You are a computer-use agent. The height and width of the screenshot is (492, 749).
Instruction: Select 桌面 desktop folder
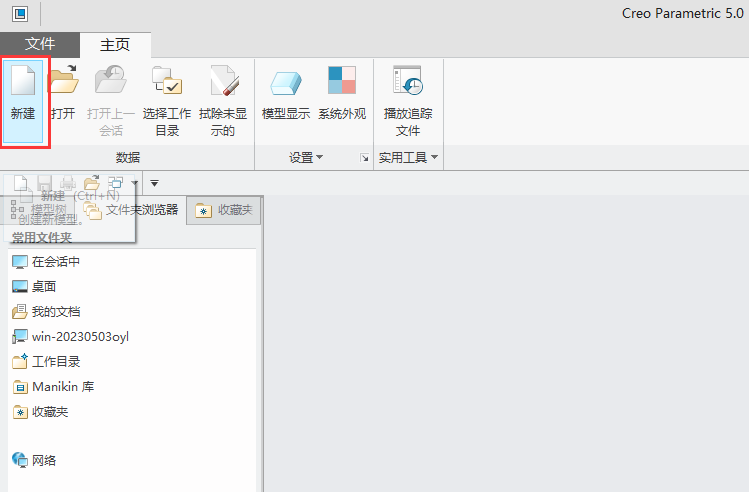click(34, 287)
